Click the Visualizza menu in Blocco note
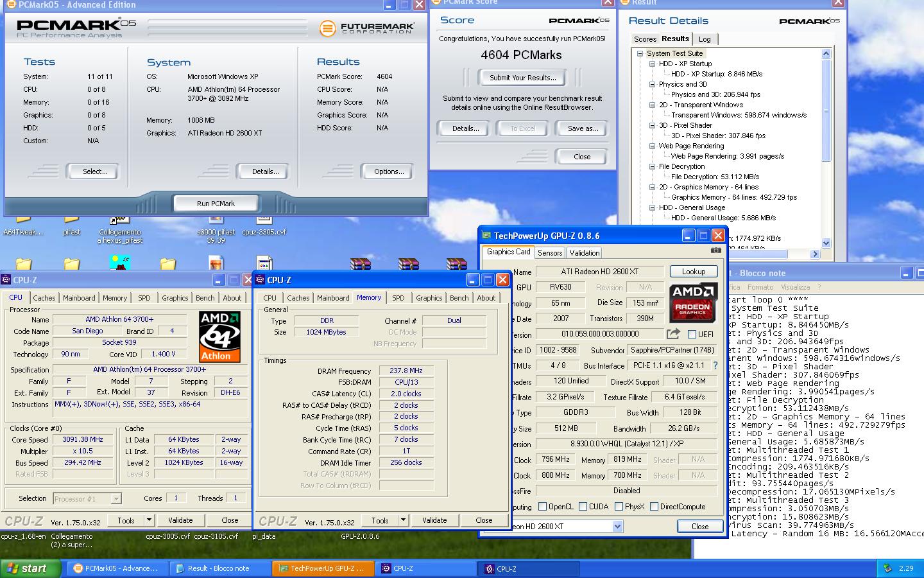Screen dimensions: 924x578 (795, 287)
